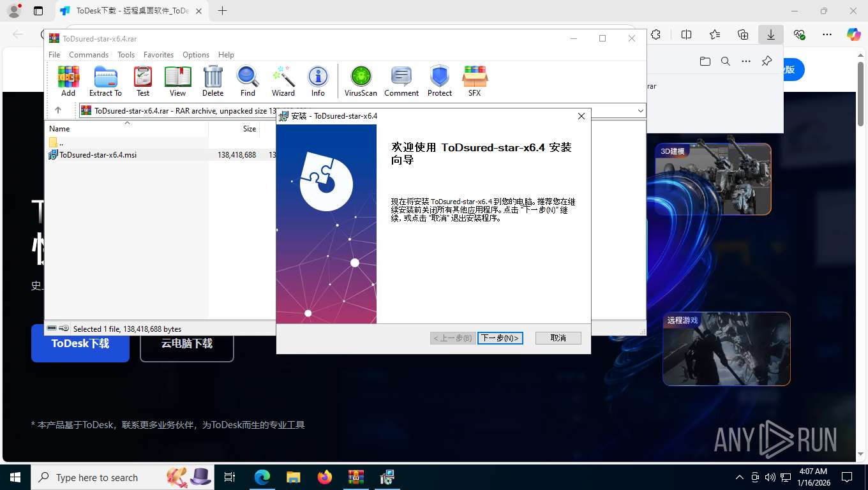Click the Add toolbar icon in WinRAR

(x=68, y=81)
